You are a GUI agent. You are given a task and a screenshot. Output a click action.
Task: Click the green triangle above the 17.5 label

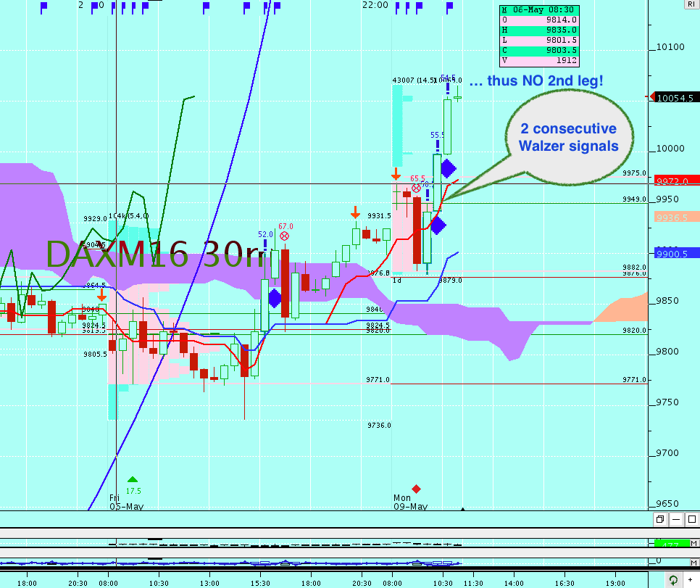[x=133, y=479]
